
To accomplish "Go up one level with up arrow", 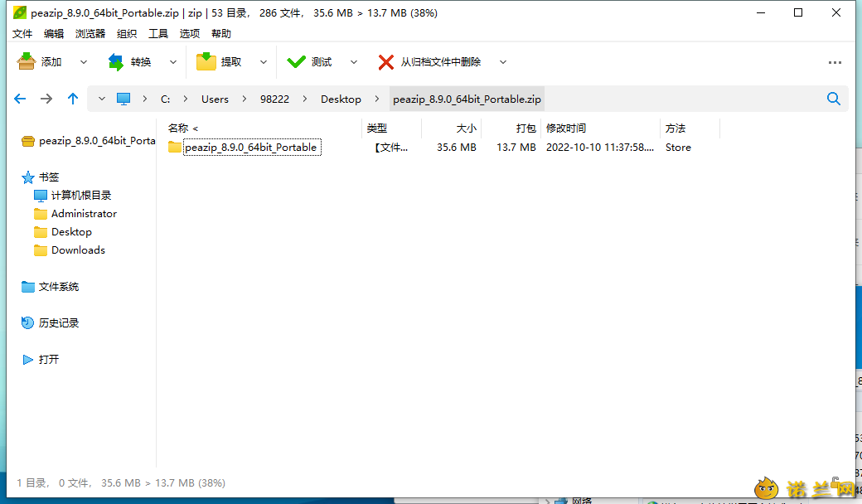I will click(73, 99).
